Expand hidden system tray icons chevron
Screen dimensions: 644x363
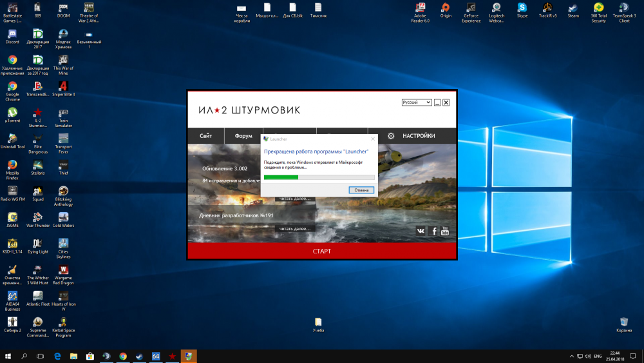point(571,356)
